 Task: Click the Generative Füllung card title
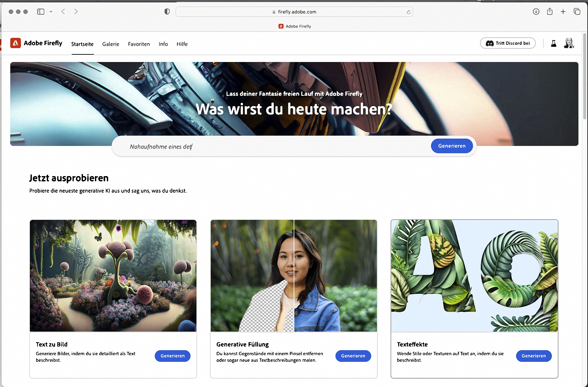243,344
